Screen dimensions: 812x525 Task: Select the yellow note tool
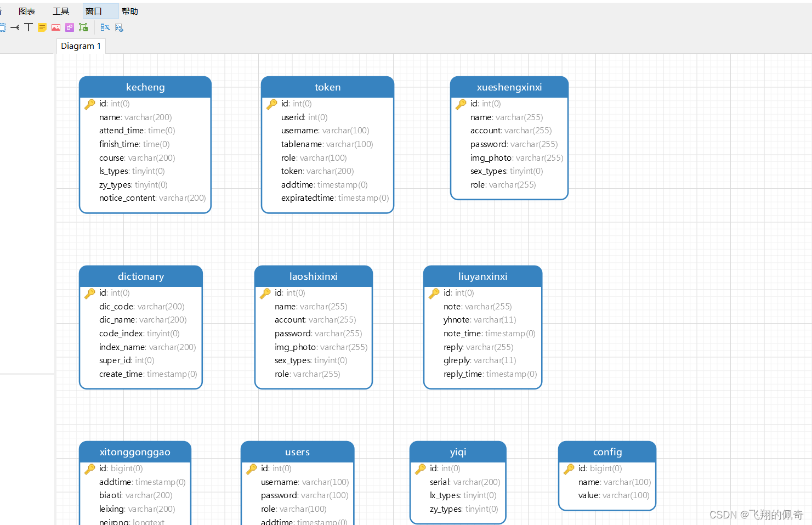coord(42,27)
